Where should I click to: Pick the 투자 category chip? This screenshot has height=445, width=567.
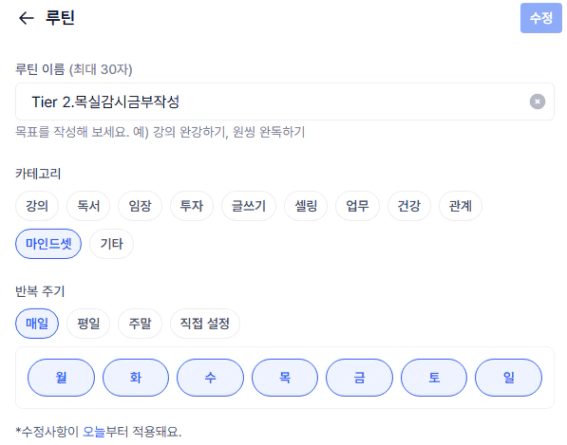pyautogui.click(x=192, y=206)
